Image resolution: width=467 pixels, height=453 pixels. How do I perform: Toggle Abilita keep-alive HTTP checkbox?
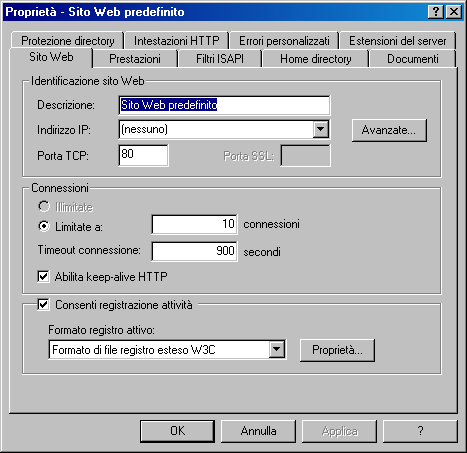[43, 277]
